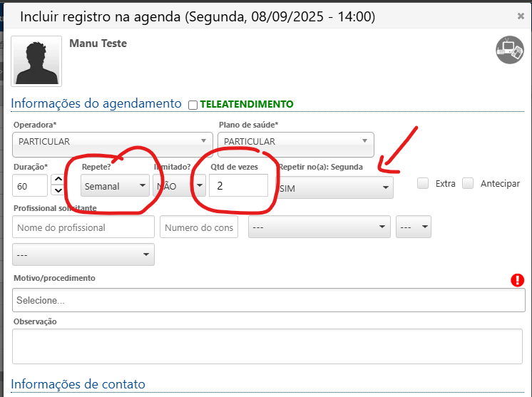The height and width of the screenshot is (397, 532).
Task: Open the Ilimitado? dropdown
Action: tap(179, 185)
